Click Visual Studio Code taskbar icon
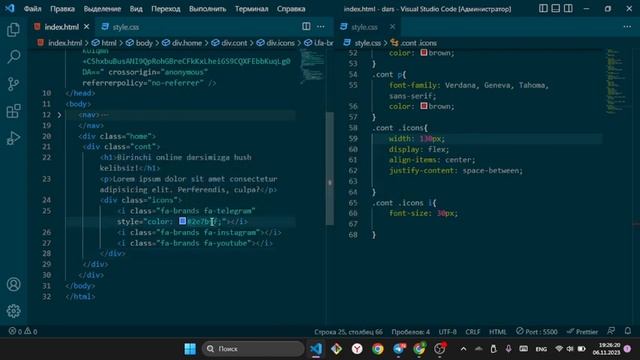Viewport: 640px width, 360px height. pyautogui.click(x=316, y=349)
